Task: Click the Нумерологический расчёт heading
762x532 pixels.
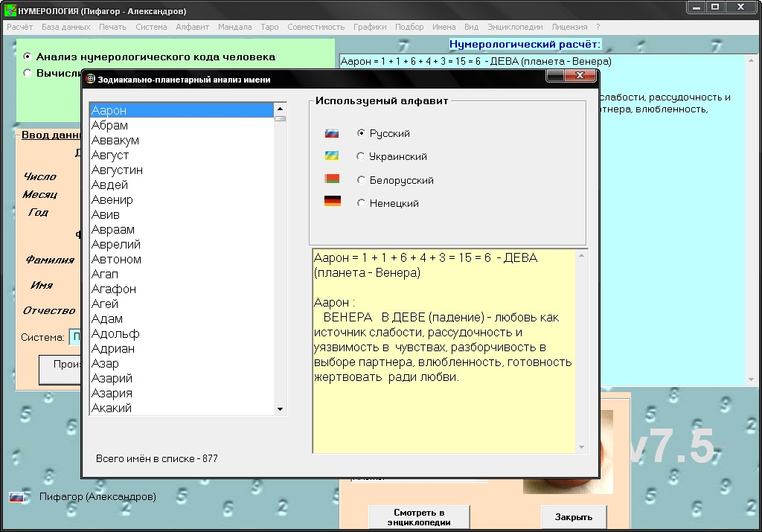Action: (x=525, y=44)
